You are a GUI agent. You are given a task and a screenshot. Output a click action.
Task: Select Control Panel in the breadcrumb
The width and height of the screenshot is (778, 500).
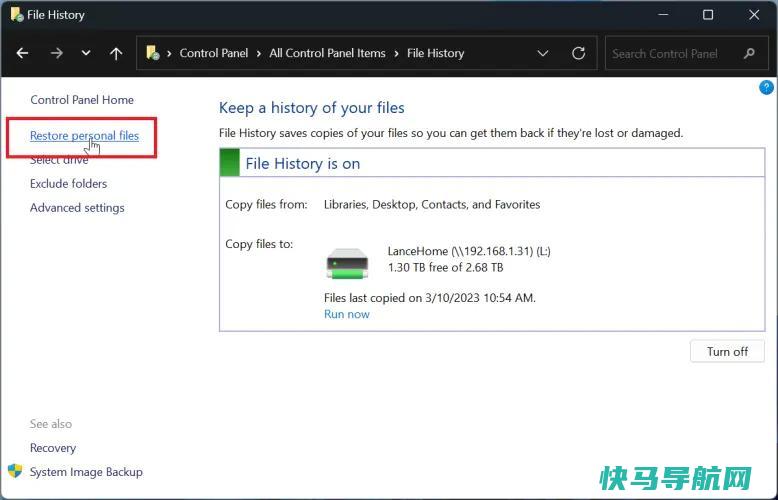[214, 53]
